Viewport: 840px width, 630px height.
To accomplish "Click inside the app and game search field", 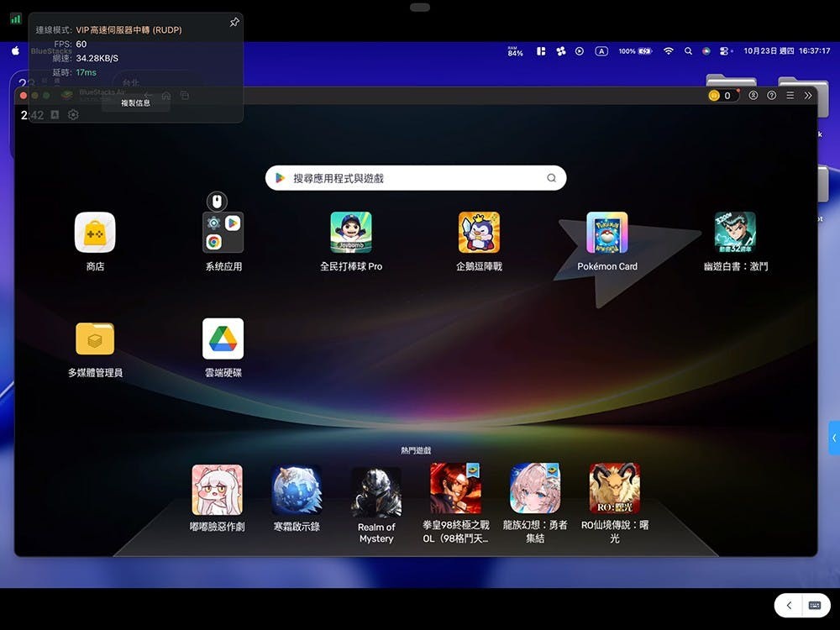I will tap(416, 178).
